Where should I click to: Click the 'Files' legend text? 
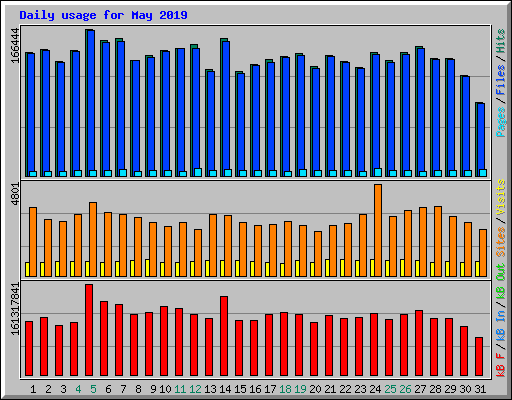pos(501,80)
